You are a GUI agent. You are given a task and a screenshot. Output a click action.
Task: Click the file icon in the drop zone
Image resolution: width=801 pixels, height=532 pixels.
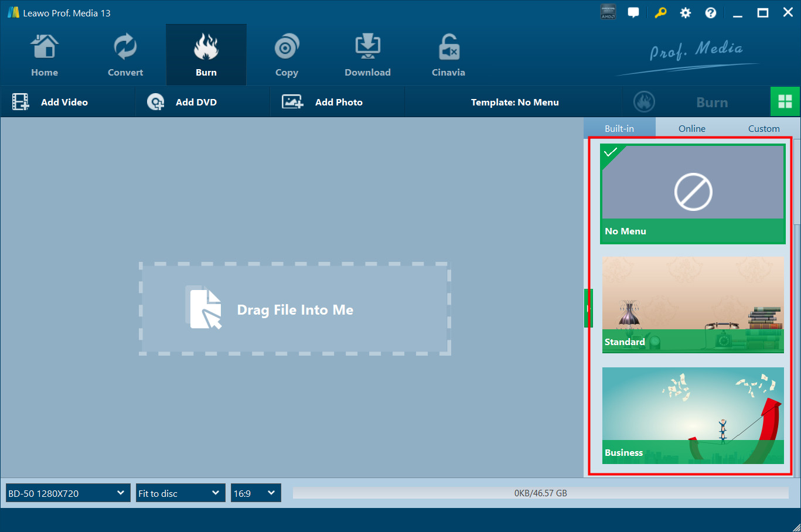point(203,307)
